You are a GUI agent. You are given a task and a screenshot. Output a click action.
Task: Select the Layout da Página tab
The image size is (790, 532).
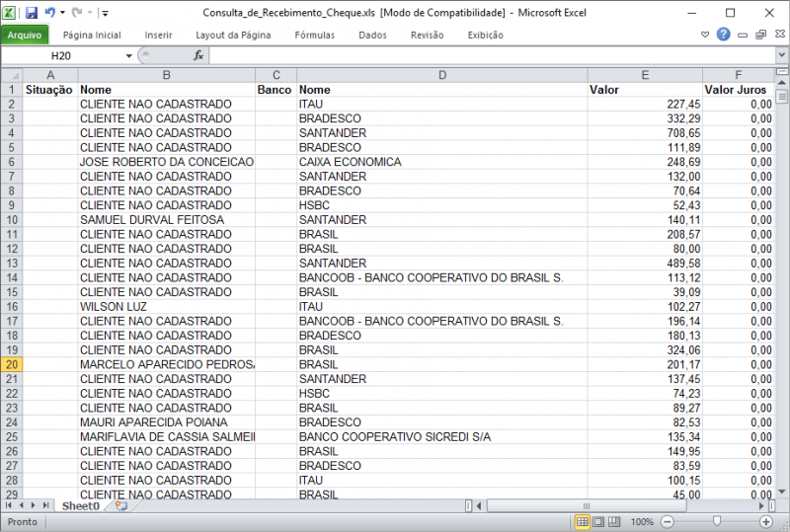(233, 35)
